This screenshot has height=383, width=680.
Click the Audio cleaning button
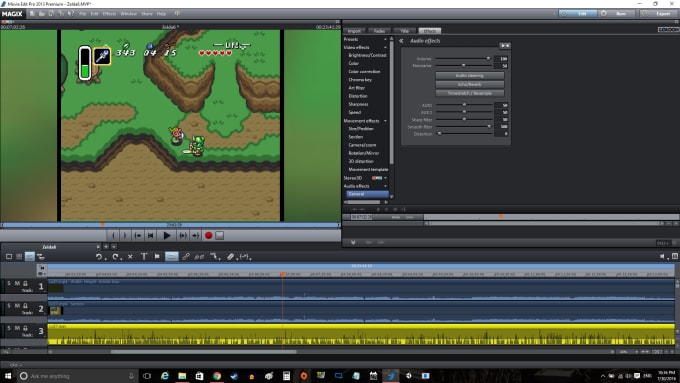[470, 75]
